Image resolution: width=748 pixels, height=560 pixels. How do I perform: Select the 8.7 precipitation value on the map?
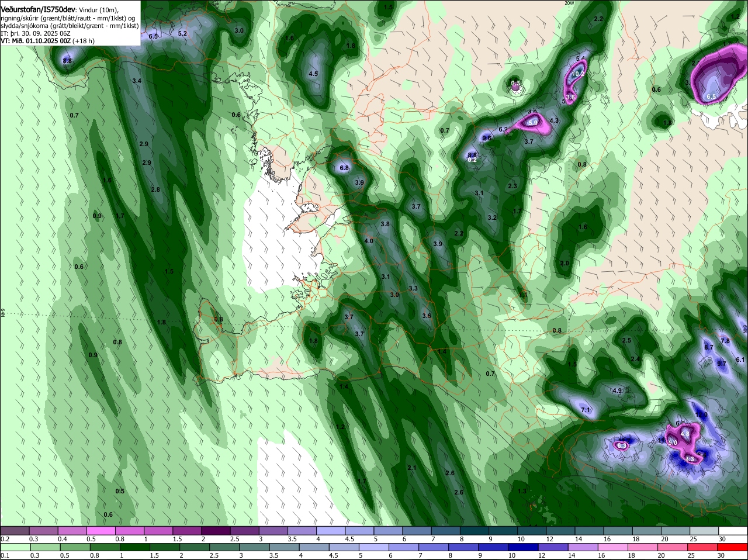[x=709, y=347]
